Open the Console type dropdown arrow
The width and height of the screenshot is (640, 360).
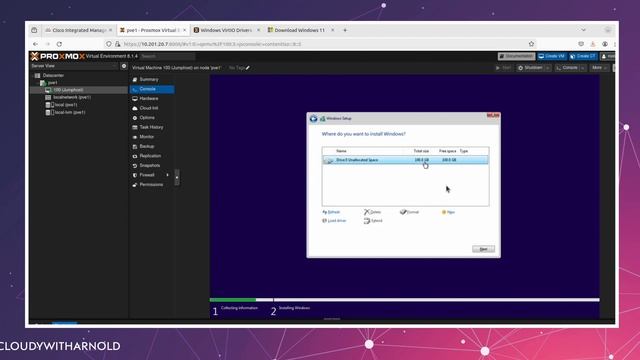(583, 68)
